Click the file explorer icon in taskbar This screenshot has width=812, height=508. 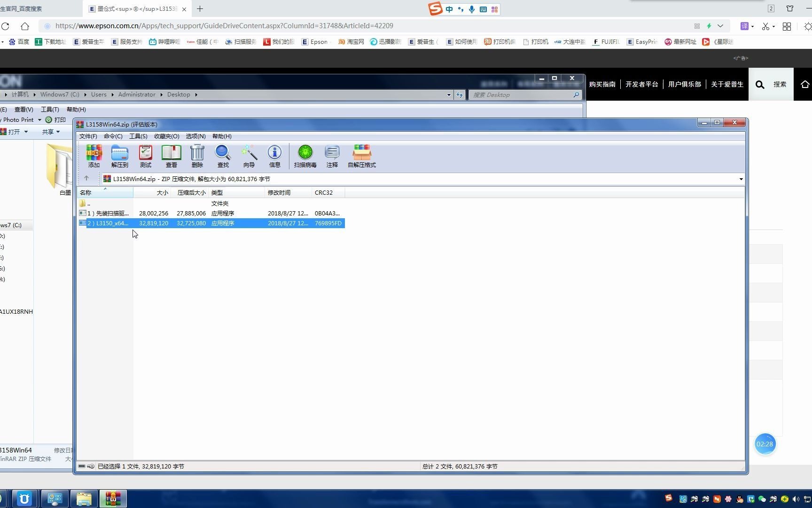(x=84, y=499)
